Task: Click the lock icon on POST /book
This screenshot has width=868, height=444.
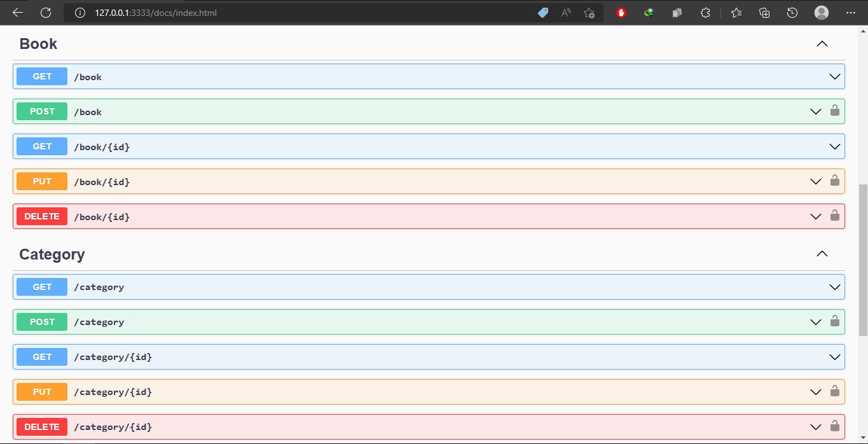Action: click(834, 111)
